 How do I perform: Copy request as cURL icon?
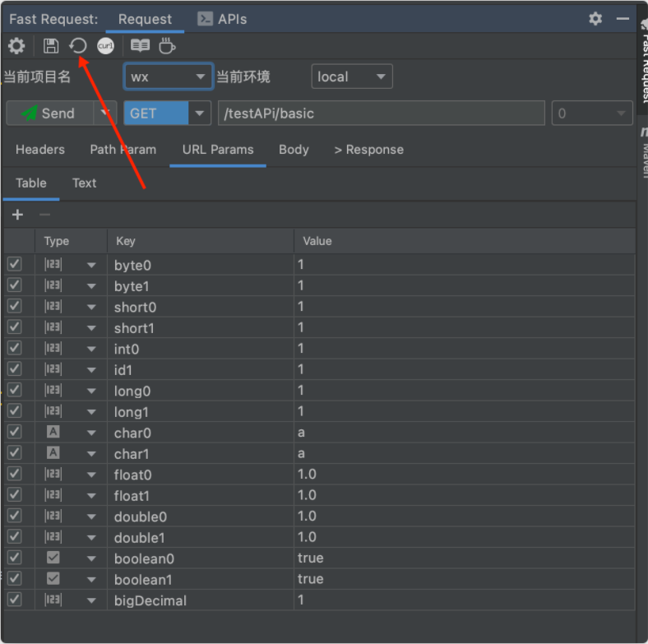pyautogui.click(x=105, y=46)
